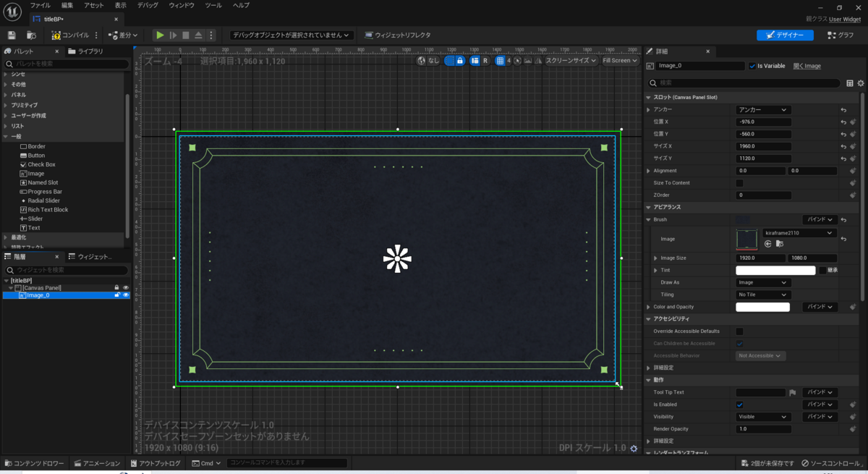Select the Button widget in palette

pos(36,156)
